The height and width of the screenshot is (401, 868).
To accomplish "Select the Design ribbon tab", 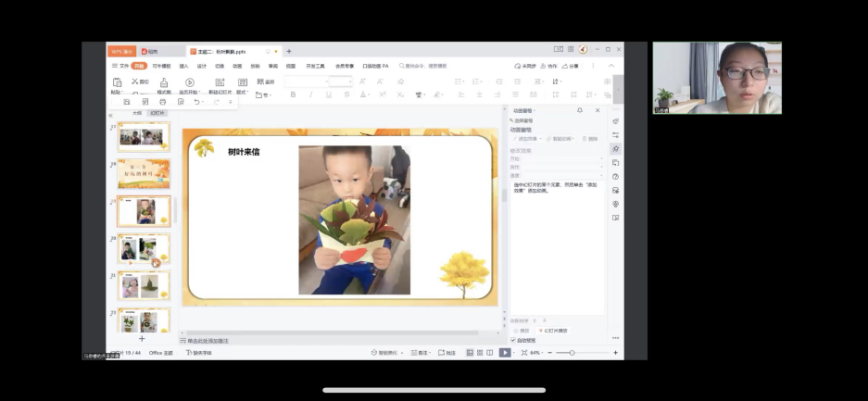I will tap(202, 66).
